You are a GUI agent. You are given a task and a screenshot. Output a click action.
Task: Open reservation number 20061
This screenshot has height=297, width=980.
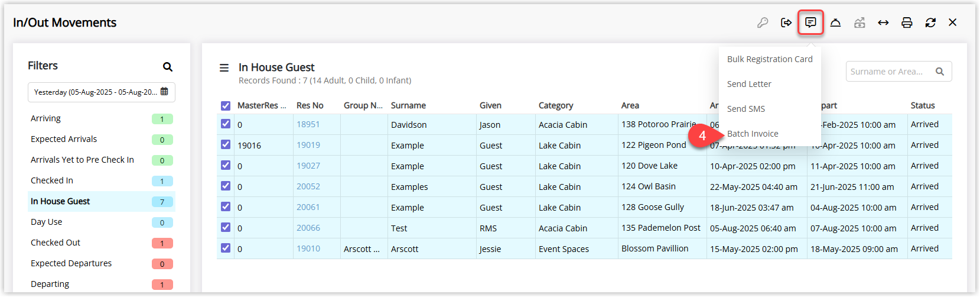(308, 207)
